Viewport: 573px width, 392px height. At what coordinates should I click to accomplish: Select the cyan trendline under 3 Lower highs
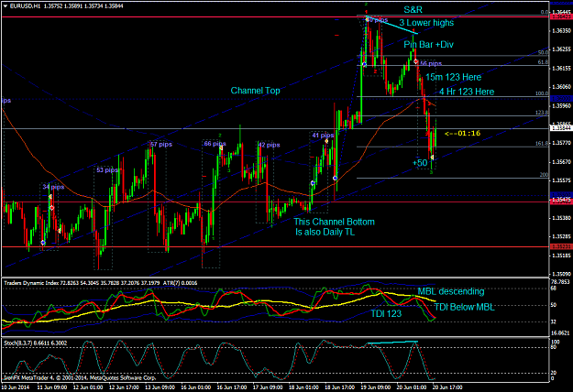392,25
